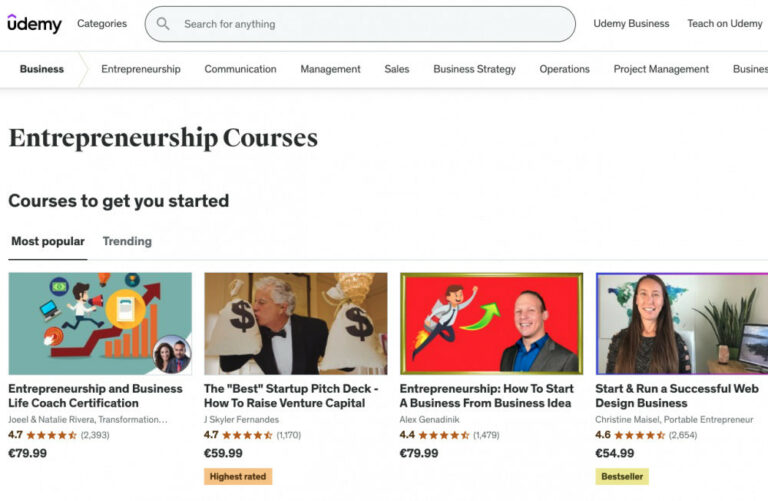Open the Startup Pitch Deck course thumbnail
The image size is (768, 501).
(295, 323)
